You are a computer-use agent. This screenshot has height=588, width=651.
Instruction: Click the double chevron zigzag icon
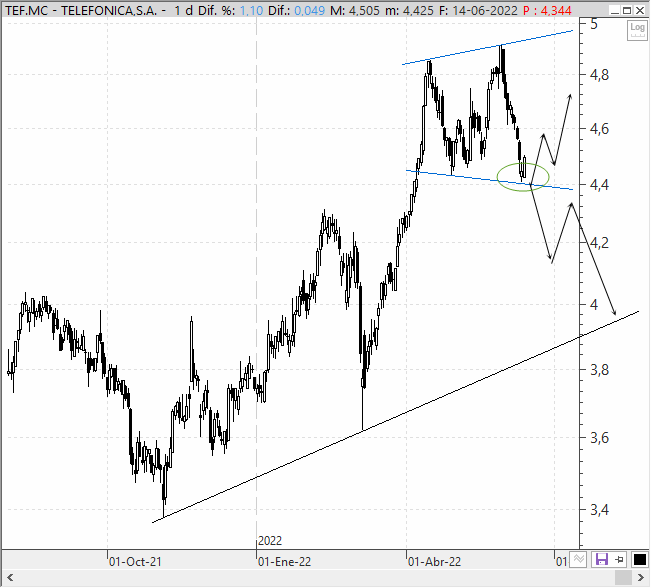click(578, 560)
